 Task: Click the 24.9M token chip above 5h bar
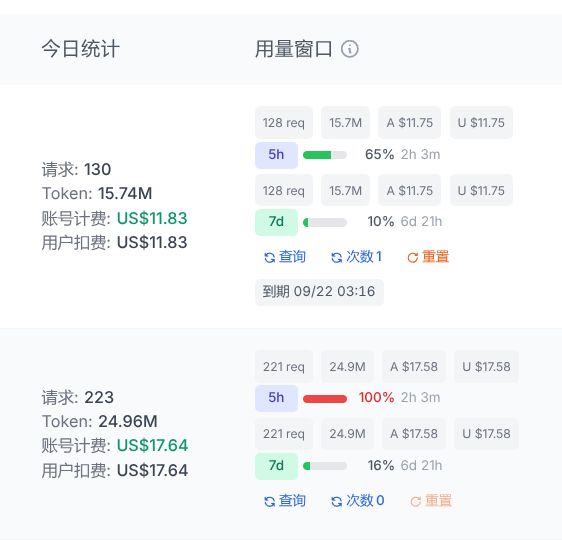click(x=347, y=367)
